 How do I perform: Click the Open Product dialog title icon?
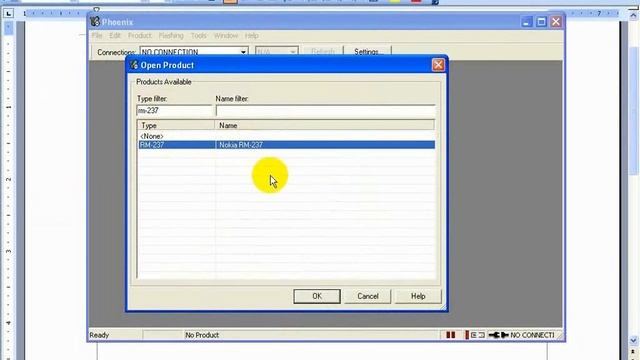coord(134,64)
